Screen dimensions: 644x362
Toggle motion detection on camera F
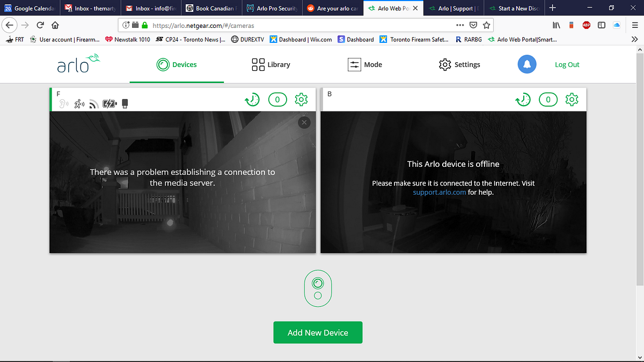79,103
